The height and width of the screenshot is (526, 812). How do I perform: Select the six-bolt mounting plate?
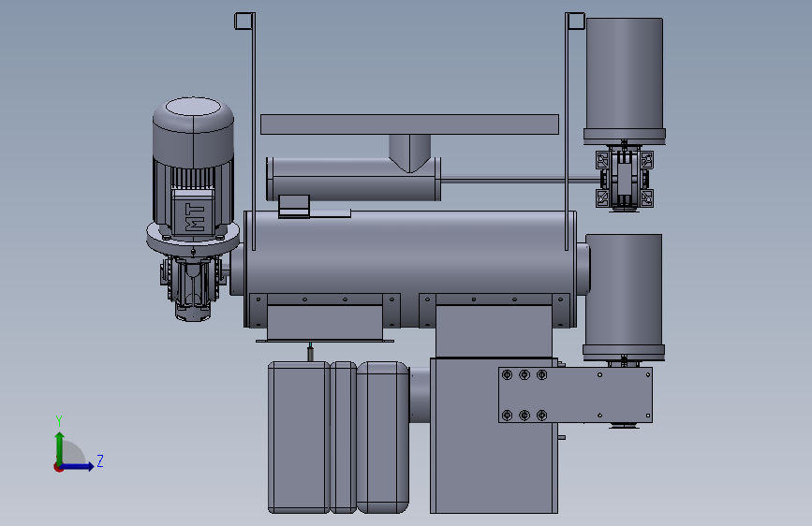575,395
